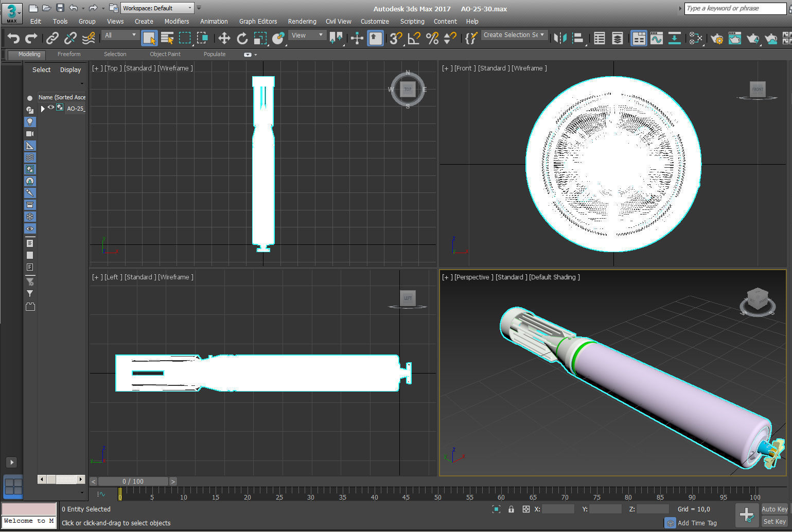Image resolution: width=792 pixels, height=532 pixels.
Task: Open the Rendering menu
Action: point(302,22)
